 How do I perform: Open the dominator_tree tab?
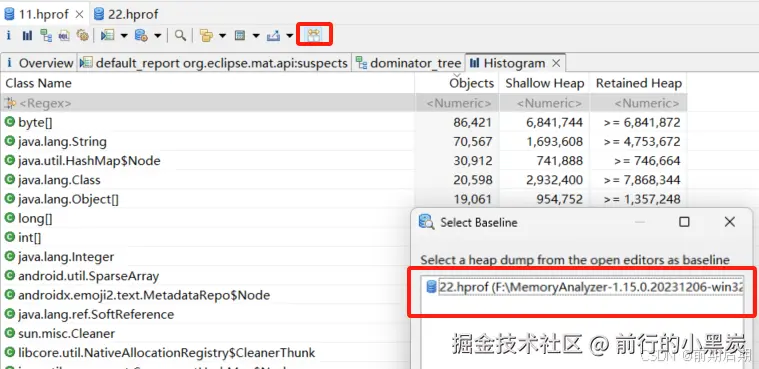pos(408,63)
